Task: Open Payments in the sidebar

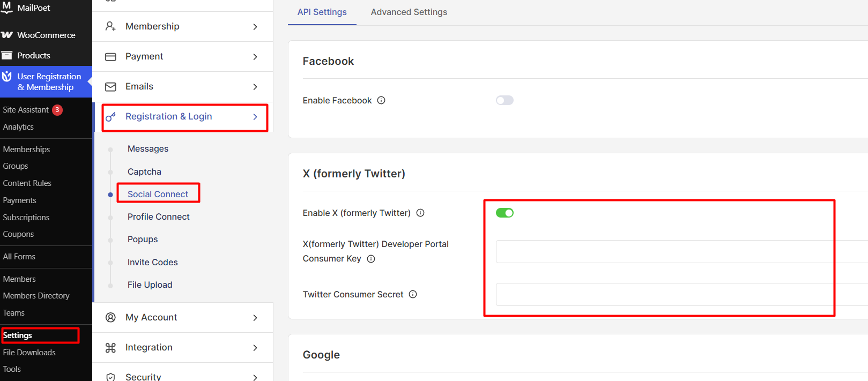Action: point(20,200)
